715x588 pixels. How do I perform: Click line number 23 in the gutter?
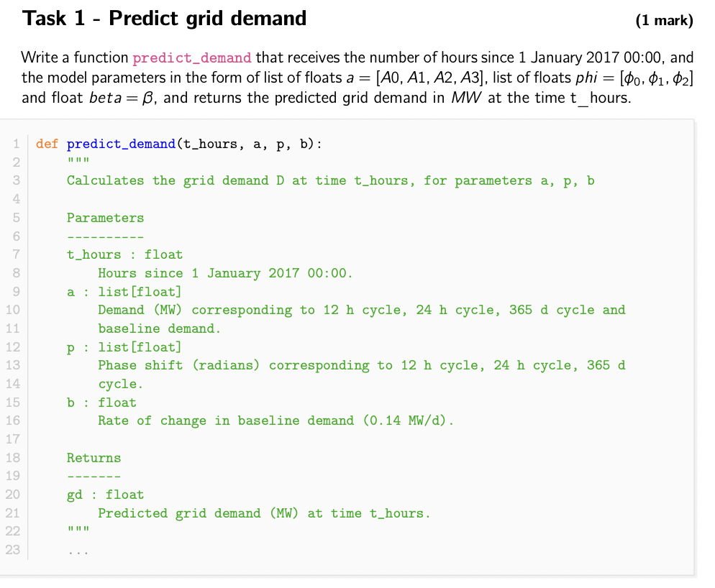point(13,550)
